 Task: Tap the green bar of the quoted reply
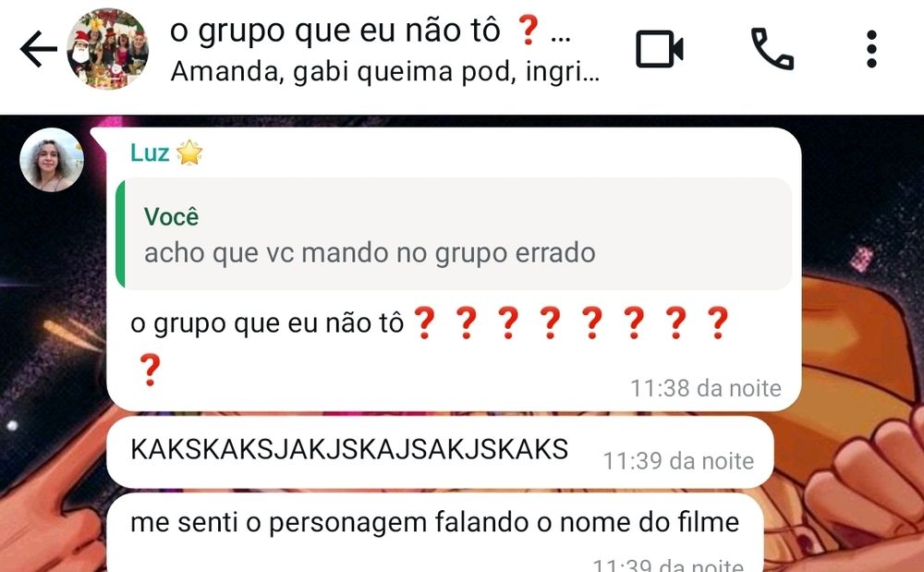121,234
